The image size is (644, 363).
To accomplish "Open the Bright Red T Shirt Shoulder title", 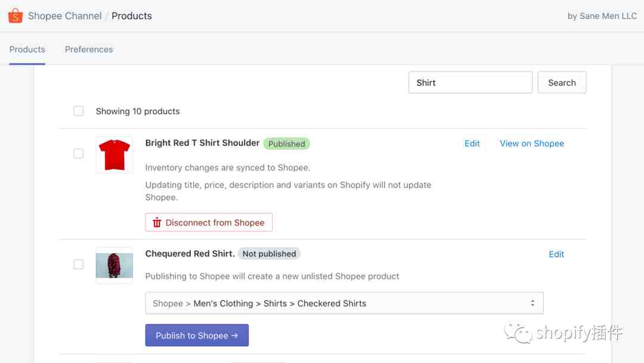I will (x=202, y=143).
